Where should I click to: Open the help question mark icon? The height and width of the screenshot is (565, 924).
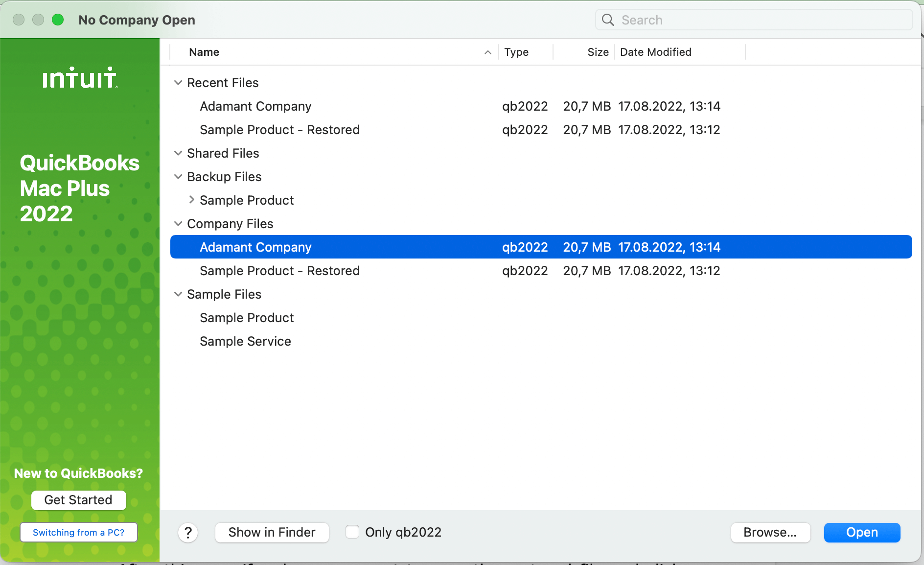[x=188, y=532]
